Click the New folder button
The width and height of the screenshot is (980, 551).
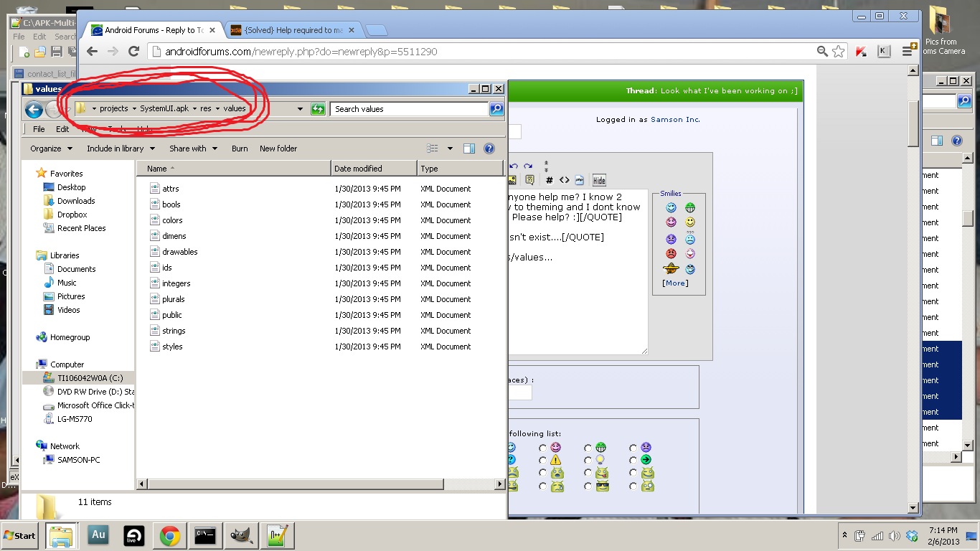click(x=278, y=149)
